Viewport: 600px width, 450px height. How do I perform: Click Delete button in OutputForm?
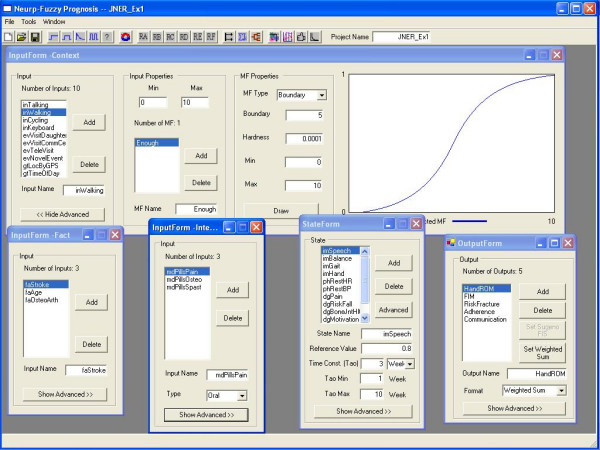(x=542, y=310)
